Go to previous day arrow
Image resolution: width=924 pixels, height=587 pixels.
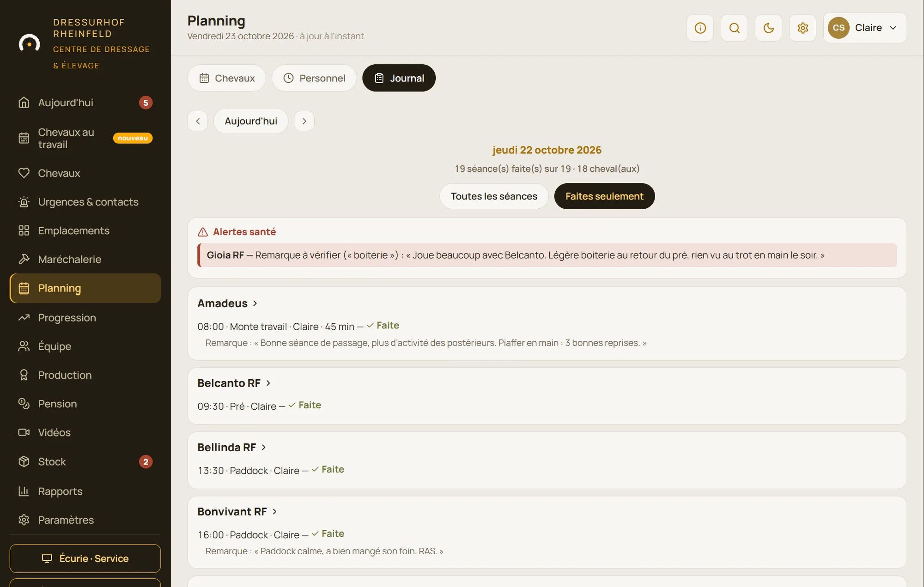click(x=198, y=121)
